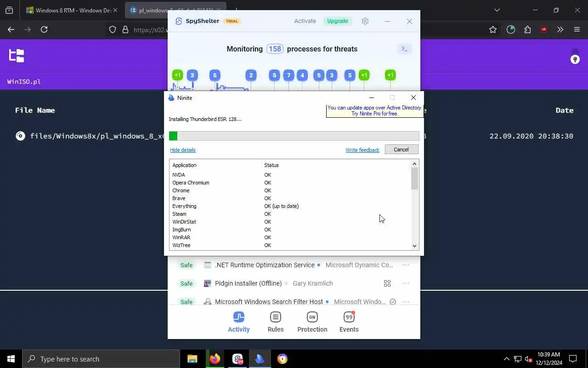Click the Ninite list scrollbar thumb
The image size is (588, 368).
point(414,178)
